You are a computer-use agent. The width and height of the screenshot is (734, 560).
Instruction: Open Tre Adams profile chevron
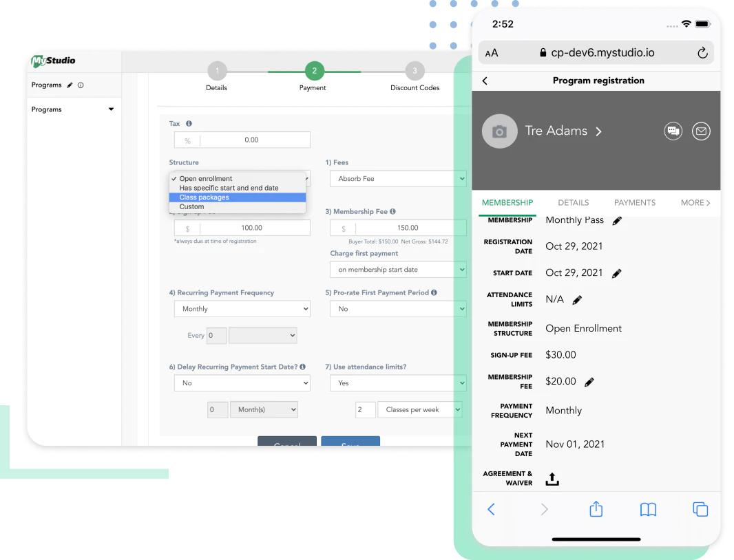click(599, 131)
